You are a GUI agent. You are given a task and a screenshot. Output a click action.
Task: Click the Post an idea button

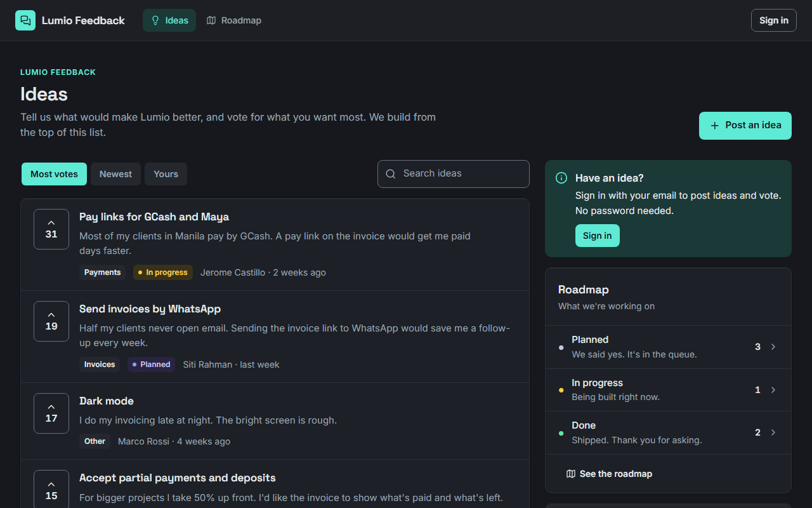tap(745, 126)
